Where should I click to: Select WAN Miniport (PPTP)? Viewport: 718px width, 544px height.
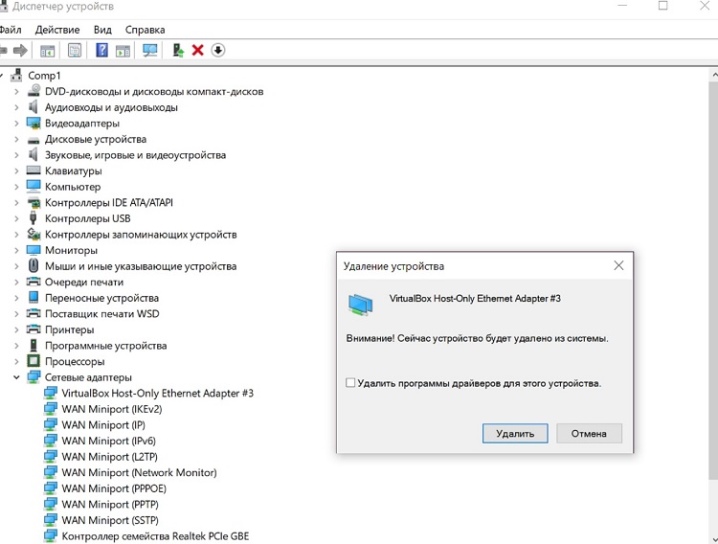110,504
